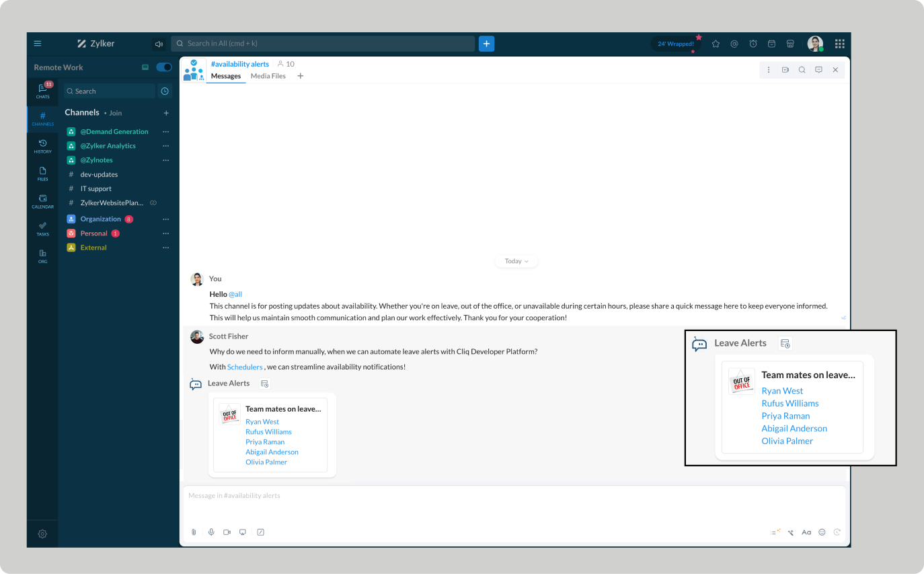Click the Join link beside Channels
Viewport: 924px width, 574px height.
pos(116,113)
